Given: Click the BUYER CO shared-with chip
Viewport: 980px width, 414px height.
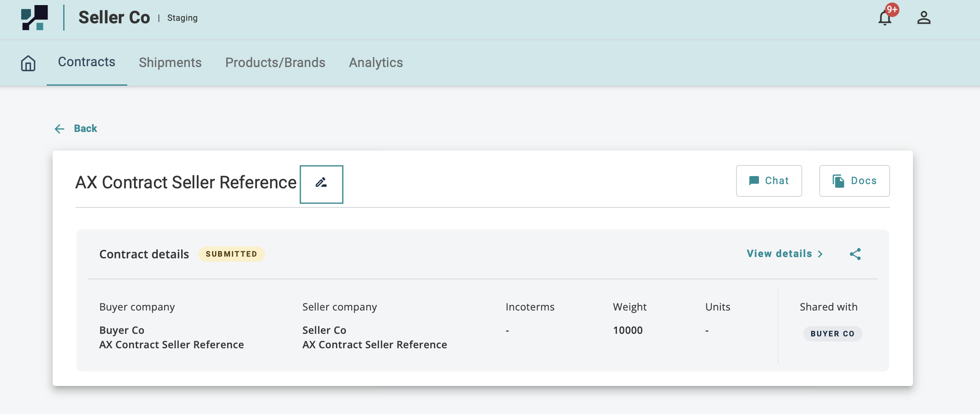Looking at the screenshot, I should point(832,334).
